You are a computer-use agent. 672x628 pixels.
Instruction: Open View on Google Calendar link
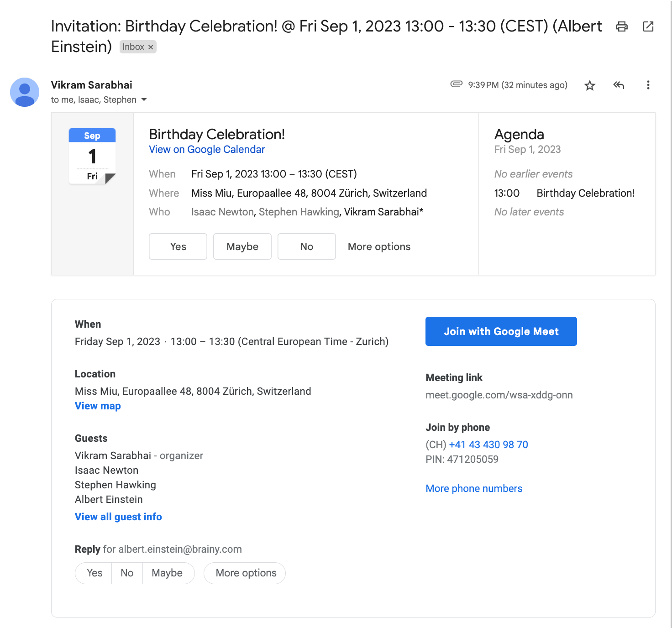click(207, 150)
